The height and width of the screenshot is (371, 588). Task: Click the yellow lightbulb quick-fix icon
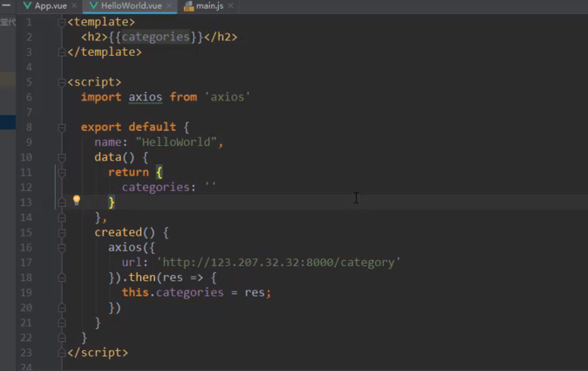pyautogui.click(x=76, y=200)
